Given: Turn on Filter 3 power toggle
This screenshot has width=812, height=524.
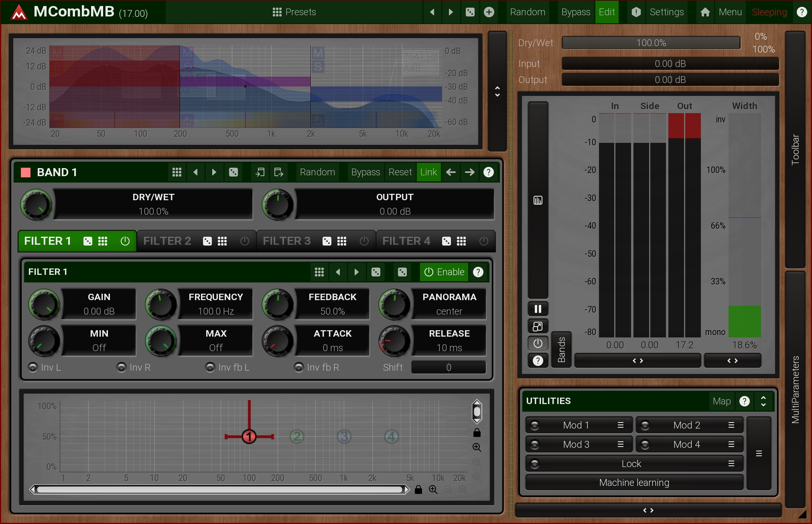Looking at the screenshot, I should 364,241.
